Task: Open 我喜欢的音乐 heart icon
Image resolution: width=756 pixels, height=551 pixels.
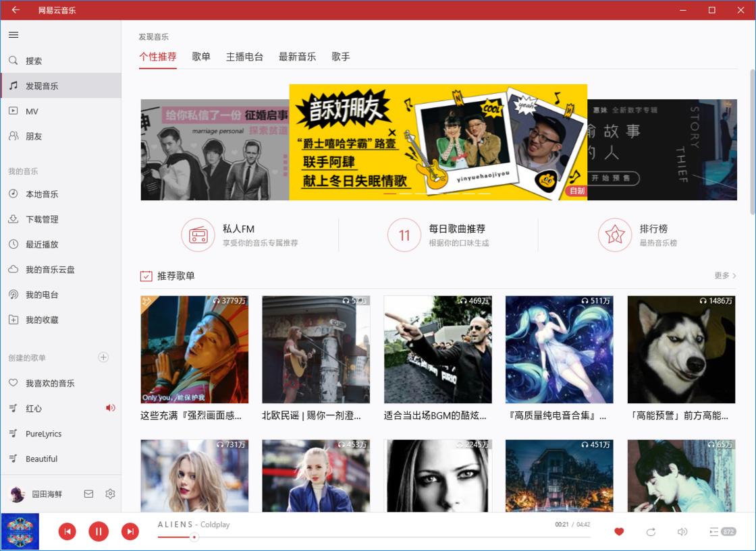Action: point(13,383)
